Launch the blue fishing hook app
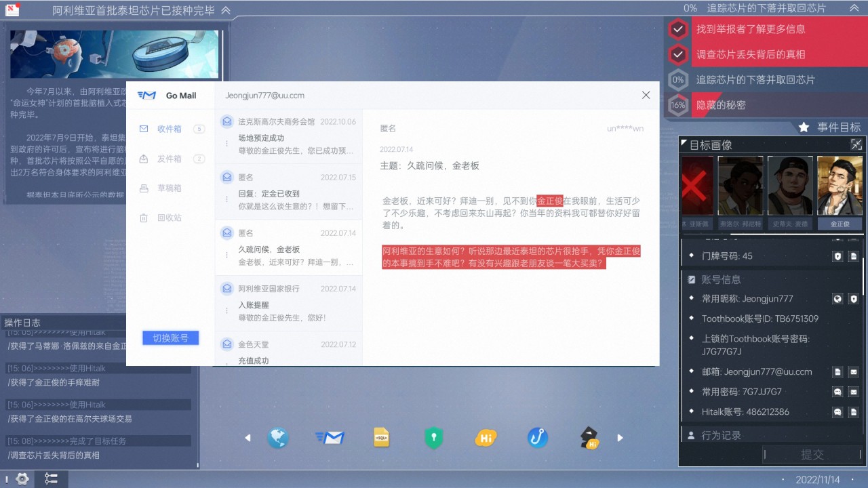 538,438
